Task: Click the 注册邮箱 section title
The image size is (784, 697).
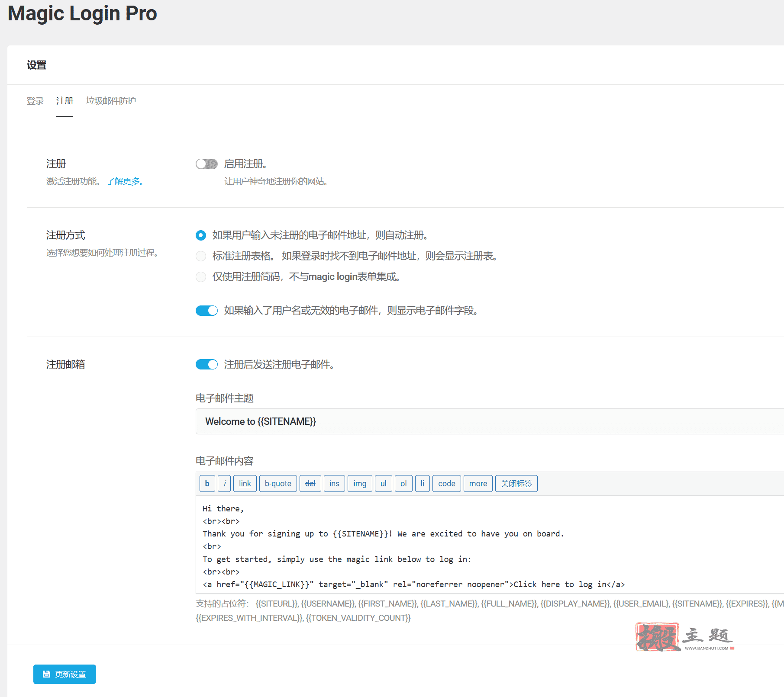Action: click(66, 364)
